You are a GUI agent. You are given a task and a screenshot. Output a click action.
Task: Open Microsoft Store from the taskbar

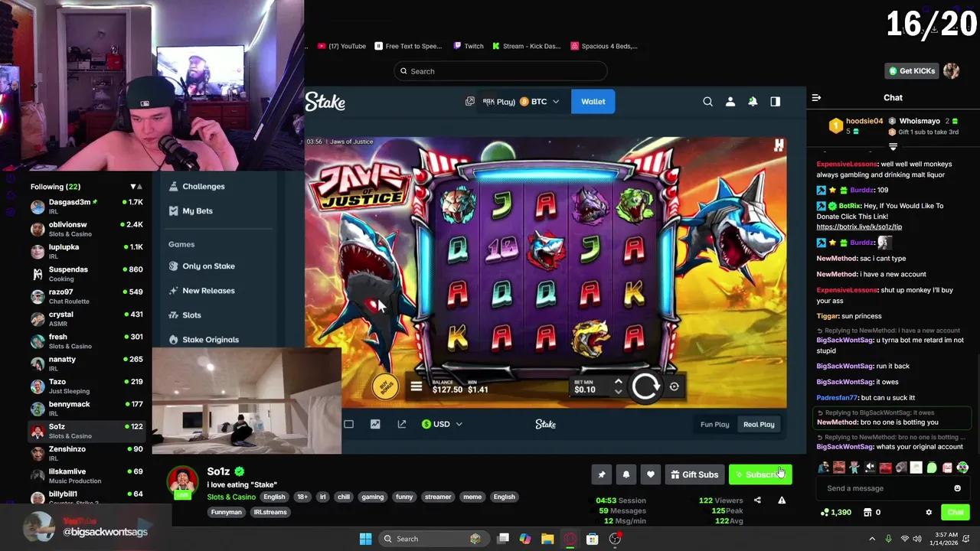tap(592, 539)
